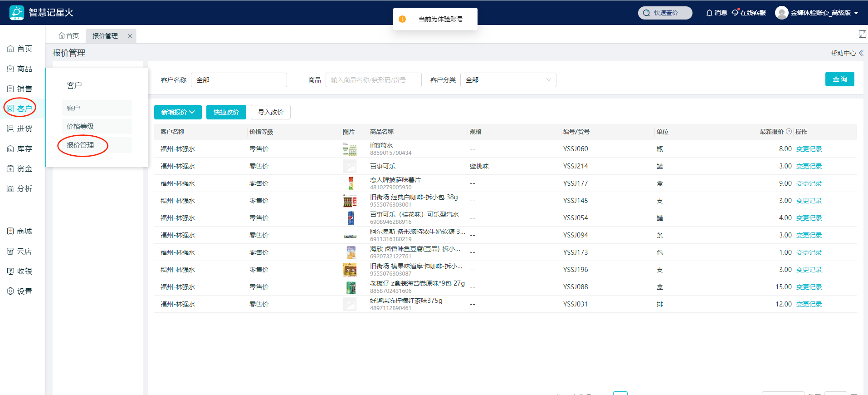Open 帮助中心 link
The height and width of the screenshot is (395, 868).
click(843, 53)
